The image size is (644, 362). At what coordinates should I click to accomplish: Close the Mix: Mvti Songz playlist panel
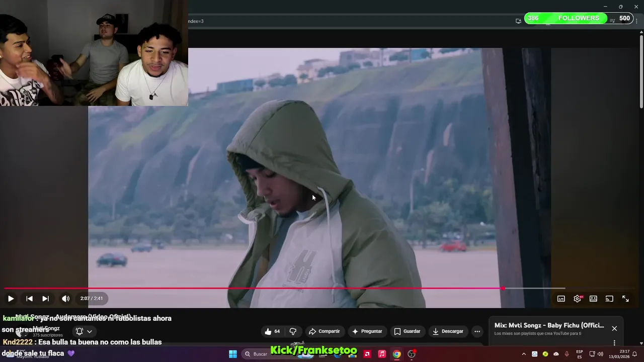614,328
